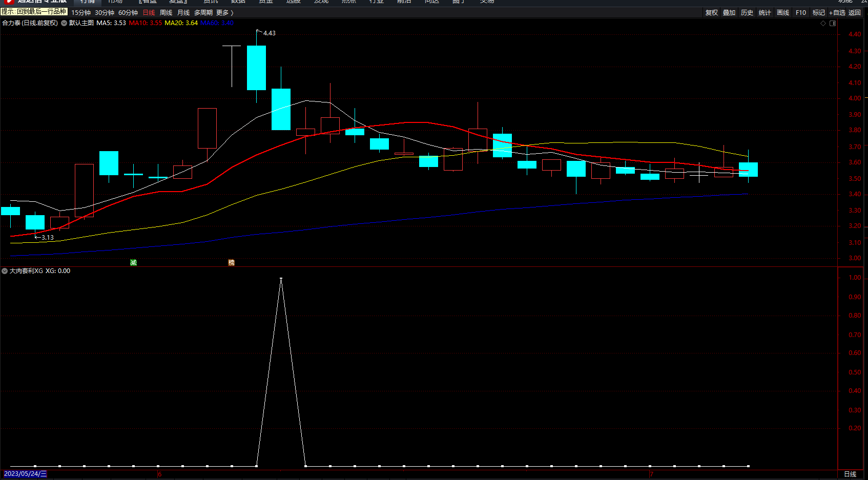The height and width of the screenshot is (480, 868).
Task: Switch to 日线 daily period
Action: click(x=149, y=13)
